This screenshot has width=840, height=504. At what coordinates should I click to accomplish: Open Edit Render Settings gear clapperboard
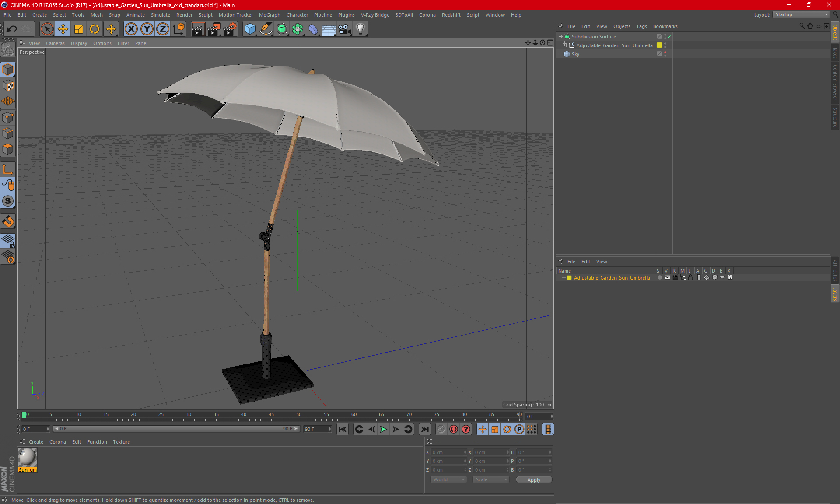click(x=230, y=29)
